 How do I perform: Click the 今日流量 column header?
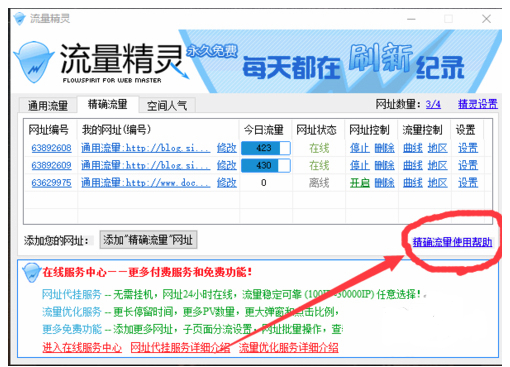[x=264, y=130]
